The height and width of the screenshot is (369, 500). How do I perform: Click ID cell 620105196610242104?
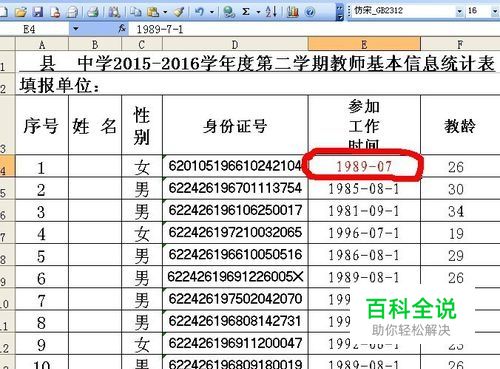click(235, 166)
